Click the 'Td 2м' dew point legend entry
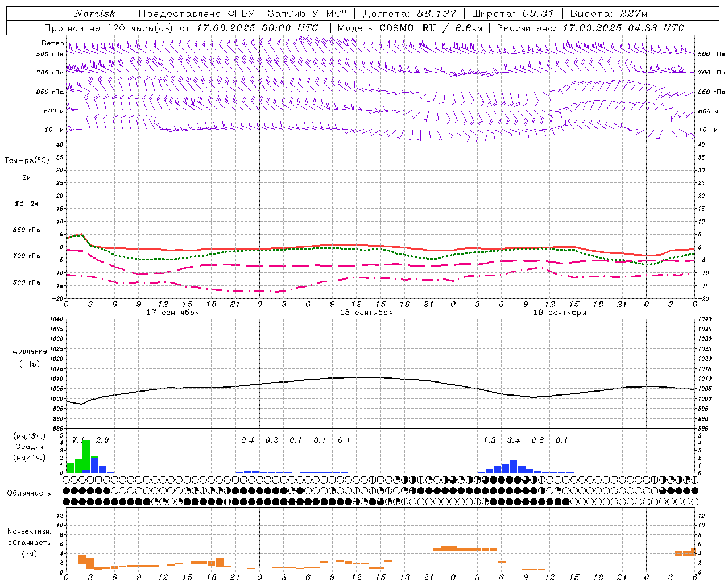This screenshot has width=728, height=582. click(27, 203)
